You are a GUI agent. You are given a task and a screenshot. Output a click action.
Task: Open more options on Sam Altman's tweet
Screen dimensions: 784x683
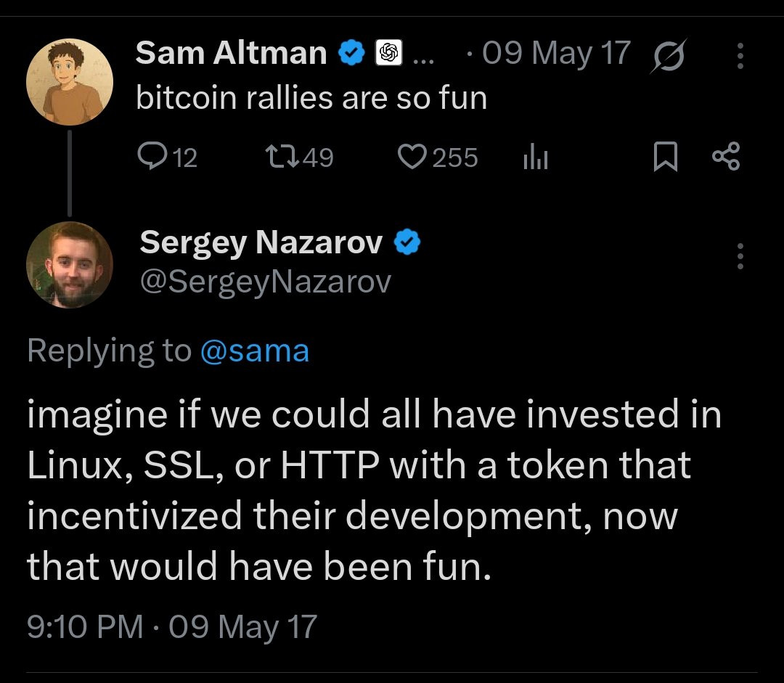click(x=740, y=55)
